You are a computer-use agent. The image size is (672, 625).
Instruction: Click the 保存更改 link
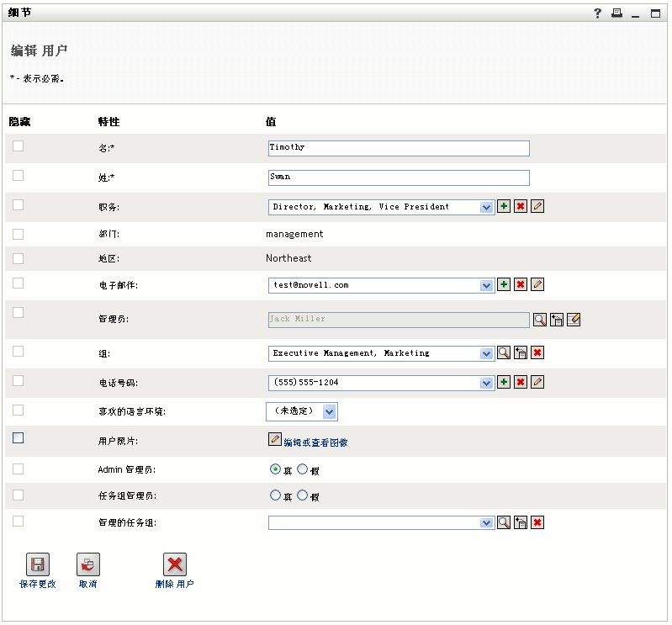tap(38, 584)
